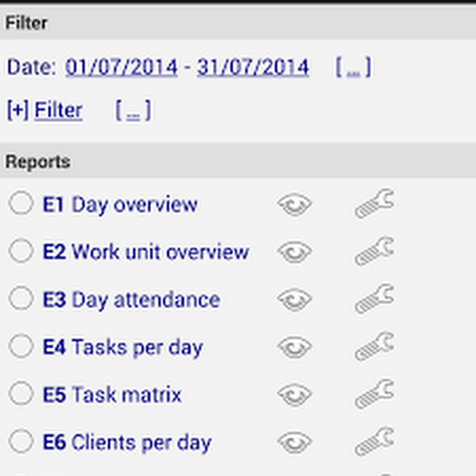This screenshot has width=476, height=476.
Task: Choose the E5 Task matrix radio button
Action: [x=21, y=394]
